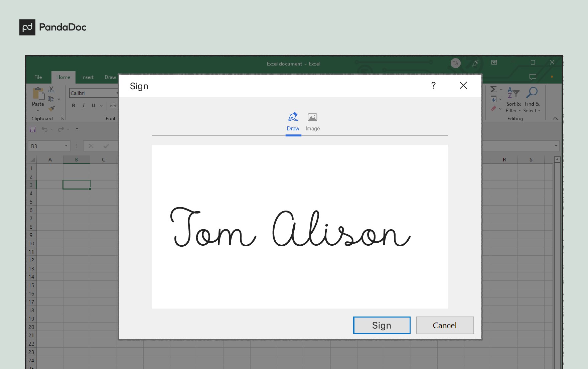The height and width of the screenshot is (369, 588).
Task: Toggle underline formatting
Action: point(93,105)
